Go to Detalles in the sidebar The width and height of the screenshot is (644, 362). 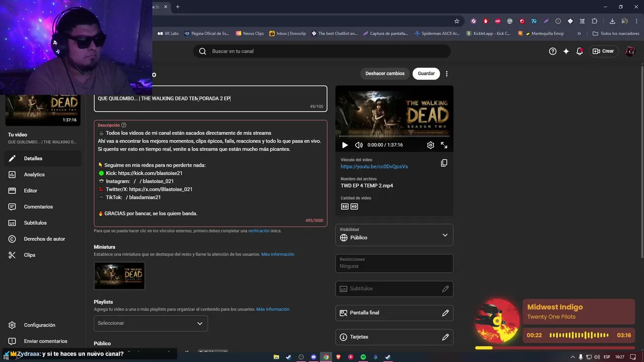coord(43,158)
